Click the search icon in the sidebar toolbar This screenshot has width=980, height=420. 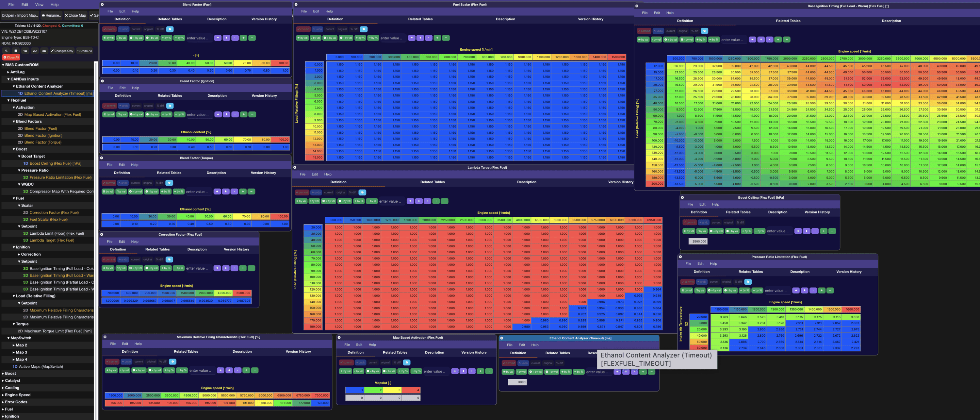[6, 51]
